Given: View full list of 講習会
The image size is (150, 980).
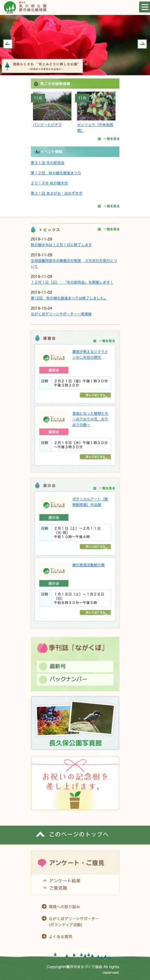Looking at the screenshot, I should click(104, 341).
